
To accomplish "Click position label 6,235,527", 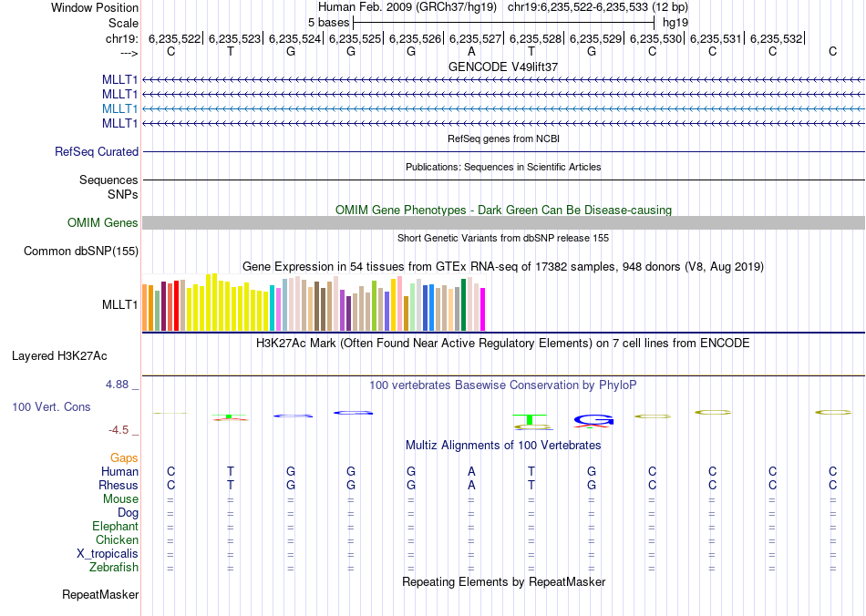I will click(x=476, y=38).
